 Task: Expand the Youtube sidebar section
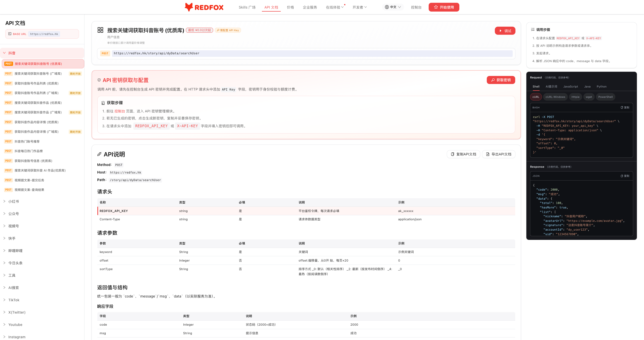tap(42, 325)
